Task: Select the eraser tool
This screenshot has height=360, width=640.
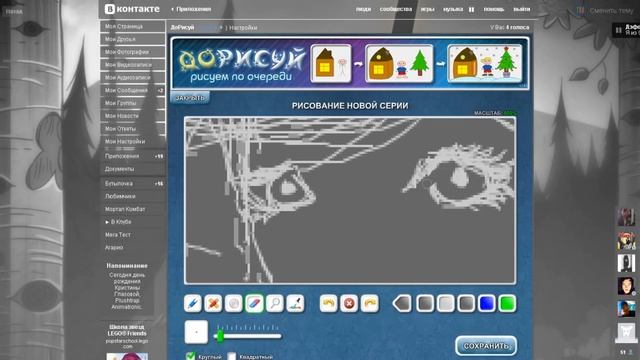Action: (254, 304)
